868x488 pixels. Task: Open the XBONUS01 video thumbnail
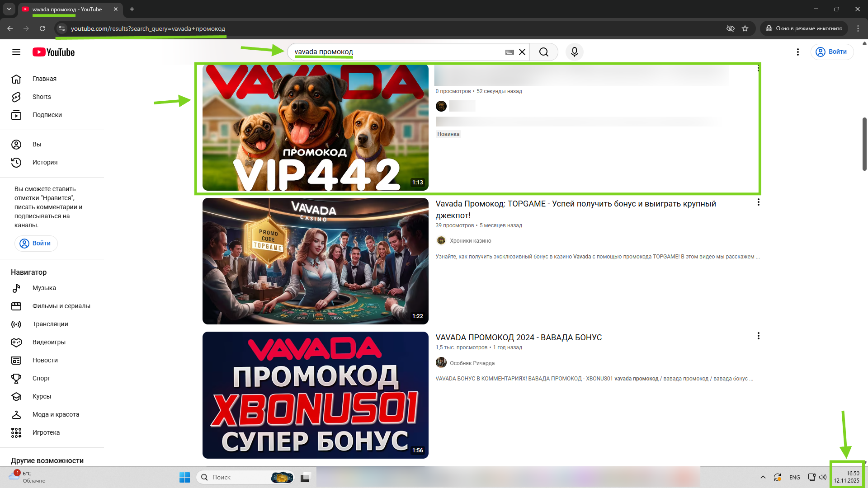tap(316, 395)
